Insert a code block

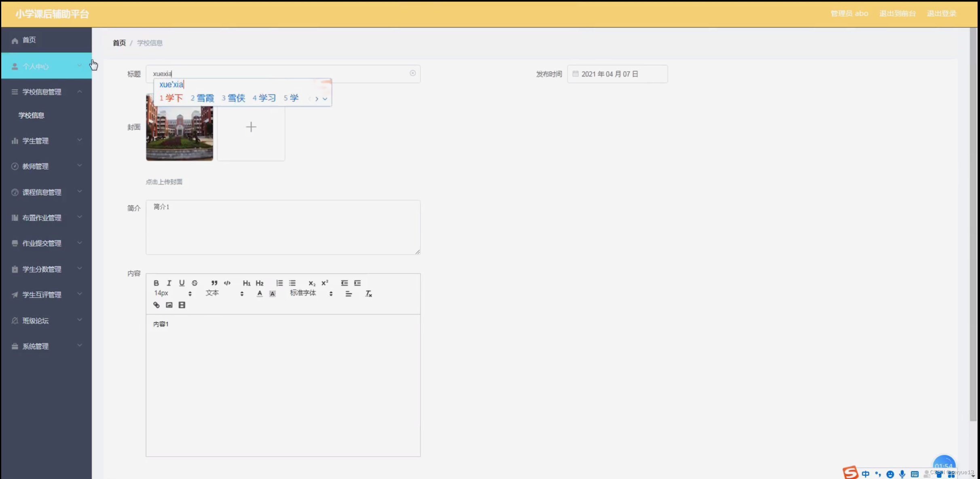[227, 283]
